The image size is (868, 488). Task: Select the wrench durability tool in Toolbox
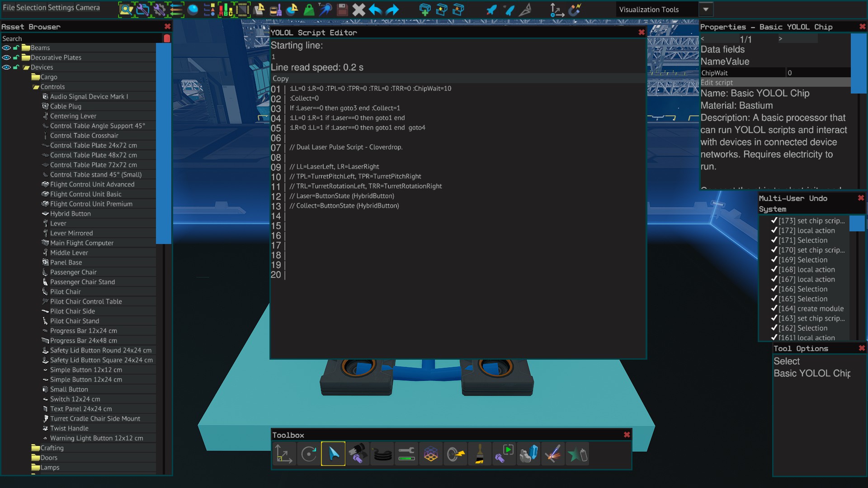click(406, 454)
